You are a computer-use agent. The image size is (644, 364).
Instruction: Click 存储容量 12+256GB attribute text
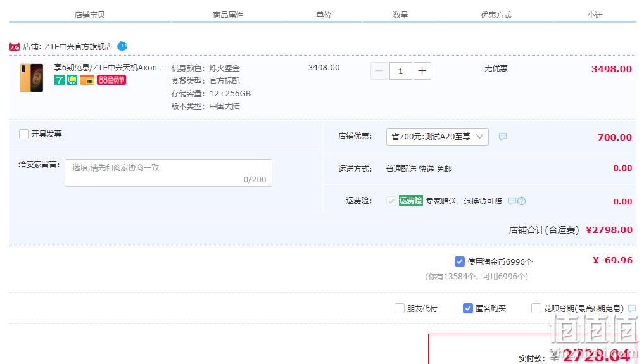(x=211, y=94)
